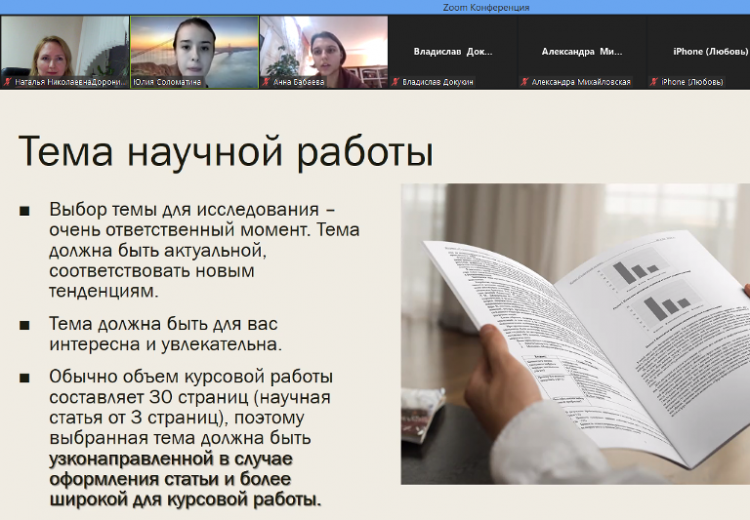Click the Александра Михайловская name label
750x520 pixels.
(x=581, y=82)
